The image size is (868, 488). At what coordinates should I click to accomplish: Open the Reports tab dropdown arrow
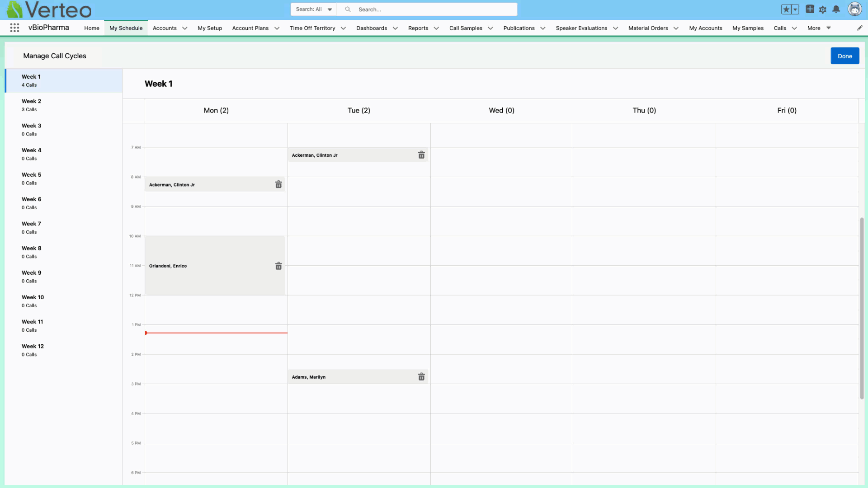click(x=436, y=28)
